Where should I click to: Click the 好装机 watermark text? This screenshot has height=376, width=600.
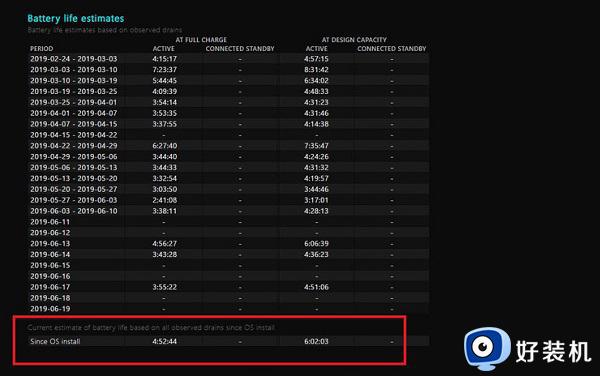point(553,351)
